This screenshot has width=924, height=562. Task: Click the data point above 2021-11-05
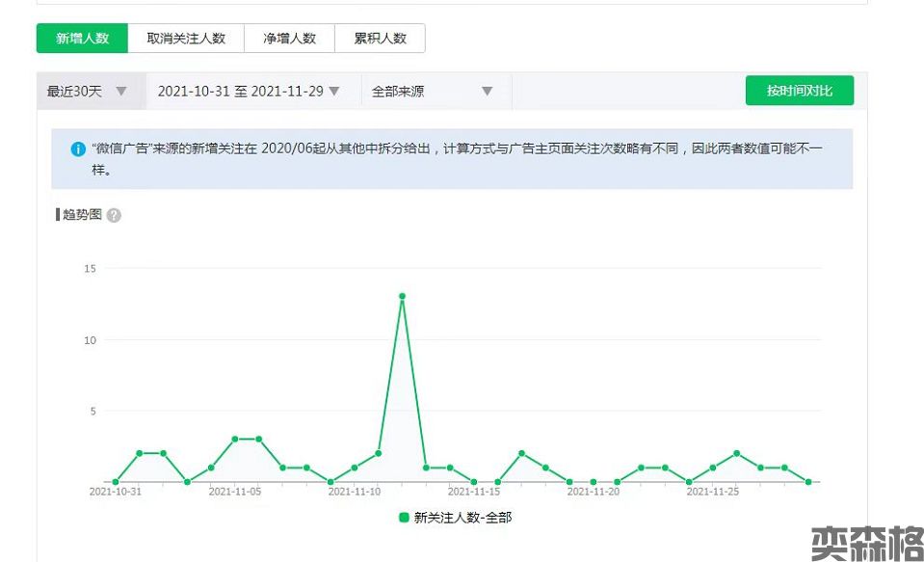235,439
